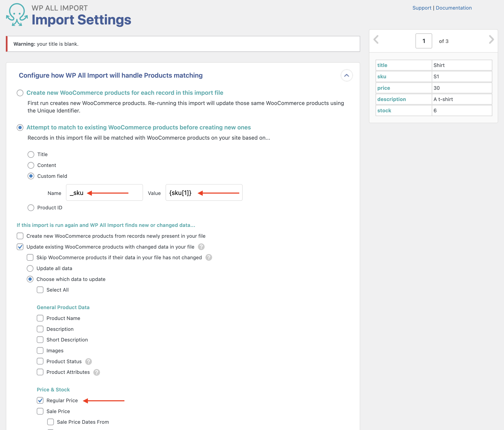Open the Product Attributes help tooltip icon
The image size is (504, 430).
click(x=97, y=372)
